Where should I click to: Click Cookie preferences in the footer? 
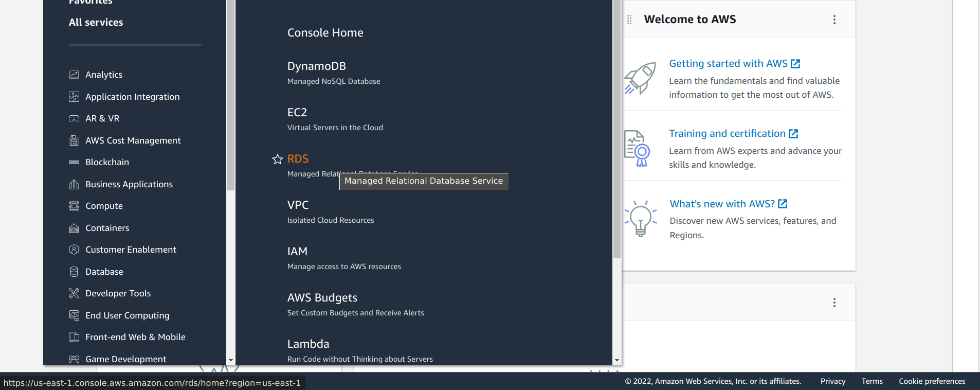932,381
